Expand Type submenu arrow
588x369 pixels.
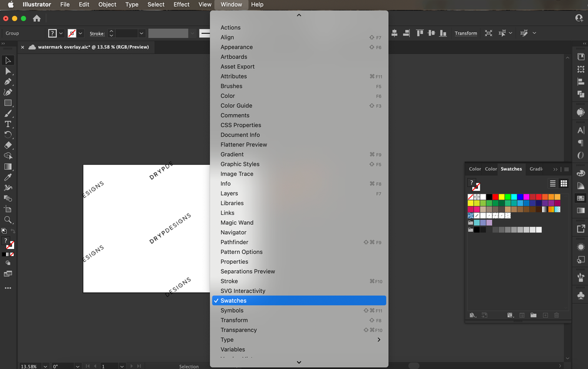point(379,340)
